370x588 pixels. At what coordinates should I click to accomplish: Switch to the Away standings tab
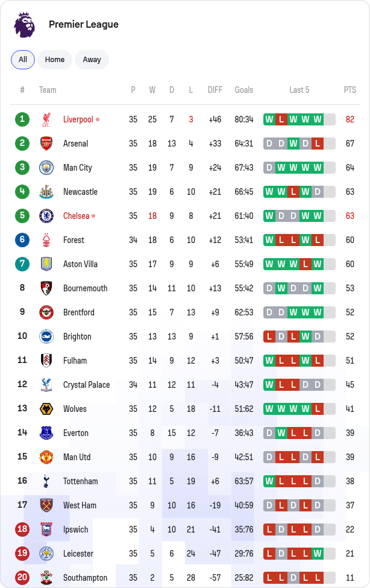coord(92,60)
